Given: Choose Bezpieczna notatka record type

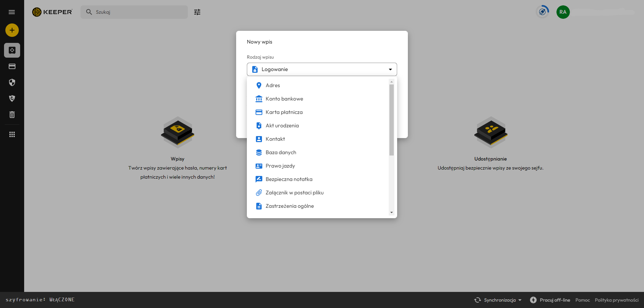Looking at the screenshot, I should 289,179.
